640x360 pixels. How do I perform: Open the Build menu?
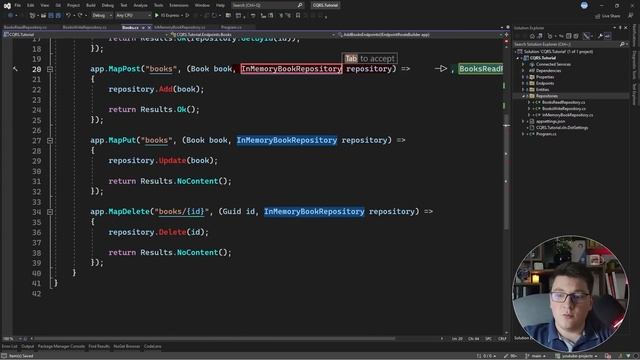[91, 5]
